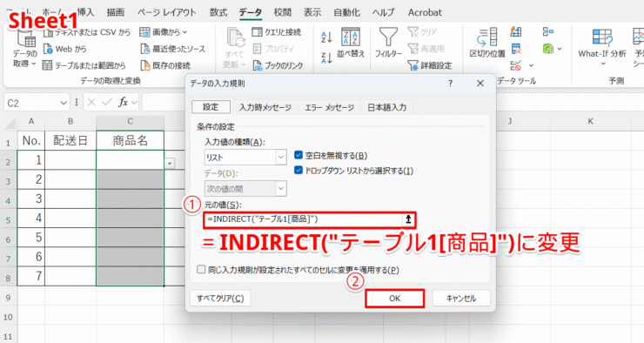This screenshot has width=644, height=343.
Task: Open the 並べ替え custom sort dialog
Action: (351, 43)
